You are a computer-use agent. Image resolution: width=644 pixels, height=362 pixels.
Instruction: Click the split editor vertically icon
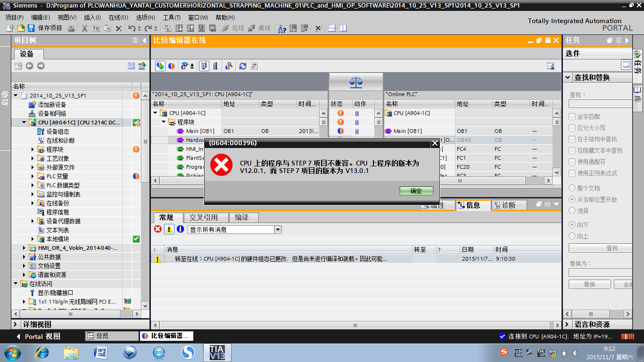pyautogui.click(x=343, y=28)
